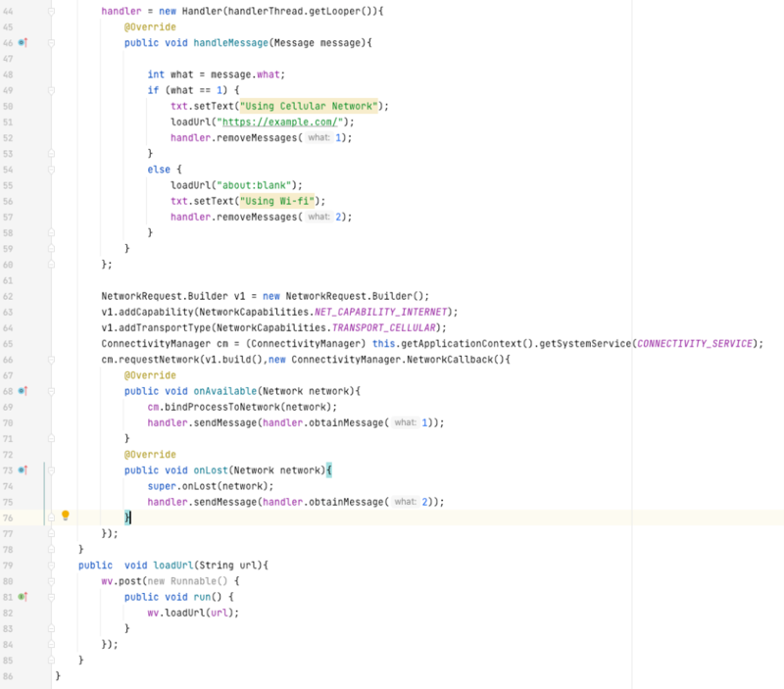Place the caret after the closing brace on line 76
The height and width of the screenshot is (689, 784).
click(x=131, y=517)
